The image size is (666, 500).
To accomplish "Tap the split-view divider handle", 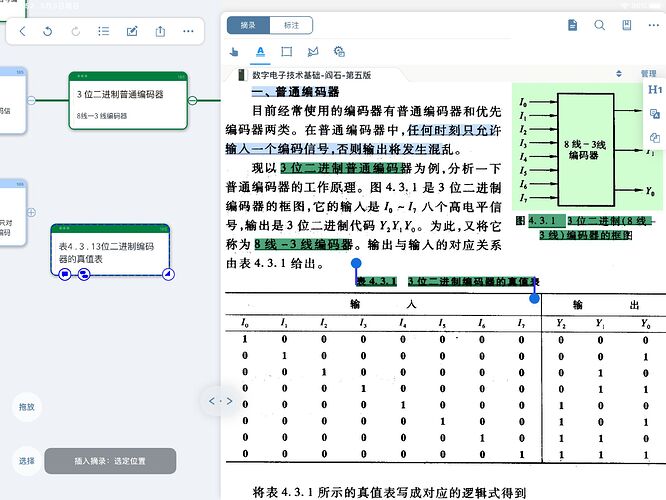I will click(x=220, y=401).
